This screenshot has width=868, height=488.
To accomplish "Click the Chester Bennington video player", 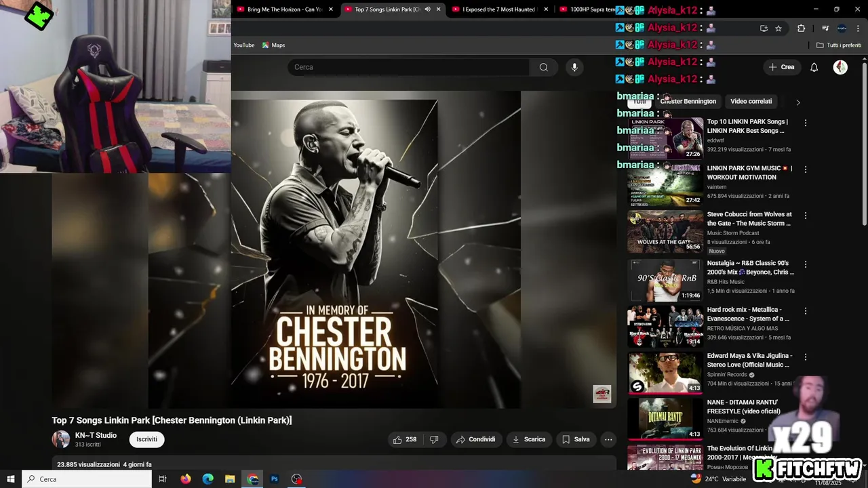I will pyautogui.click(x=334, y=249).
